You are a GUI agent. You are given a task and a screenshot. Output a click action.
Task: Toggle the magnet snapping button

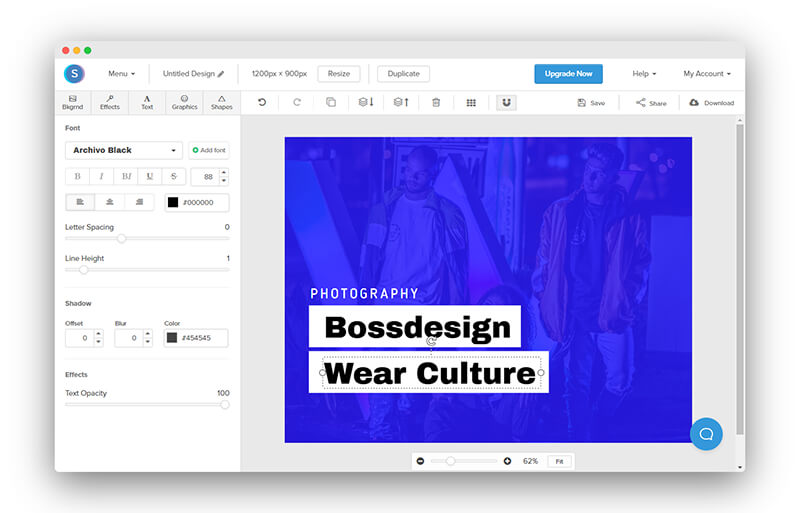click(506, 102)
